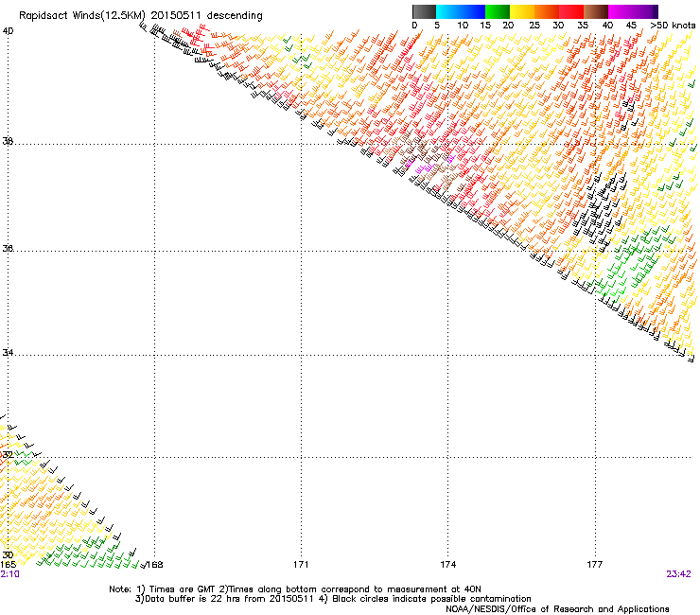Click the longitude label 165
700x615 pixels.
click(8, 565)
